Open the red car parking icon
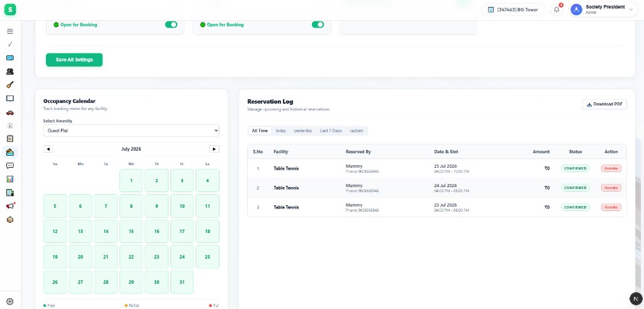The image size is (644, 309). (x=10, y=112)
